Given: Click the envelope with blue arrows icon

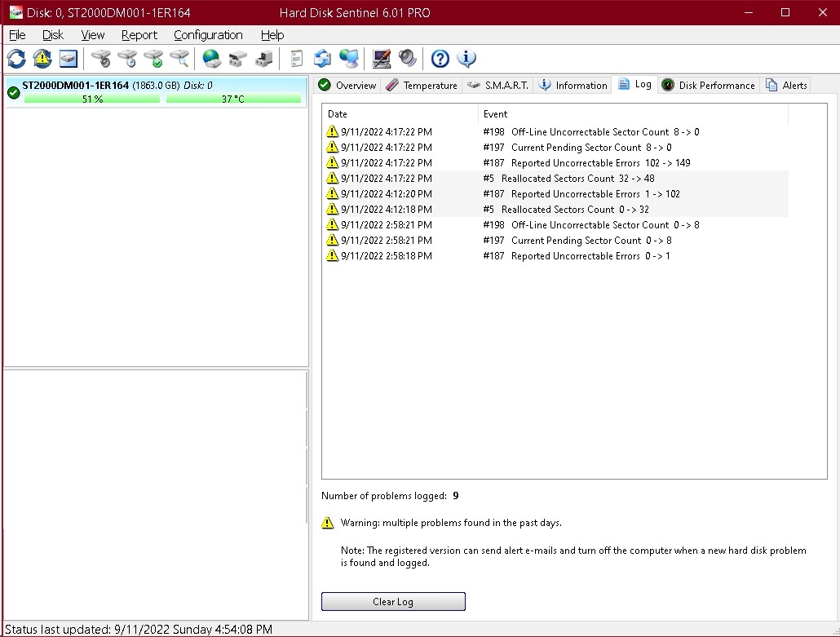Looking at the screenshot, I should pyautogui.click(x=322, y=59).
